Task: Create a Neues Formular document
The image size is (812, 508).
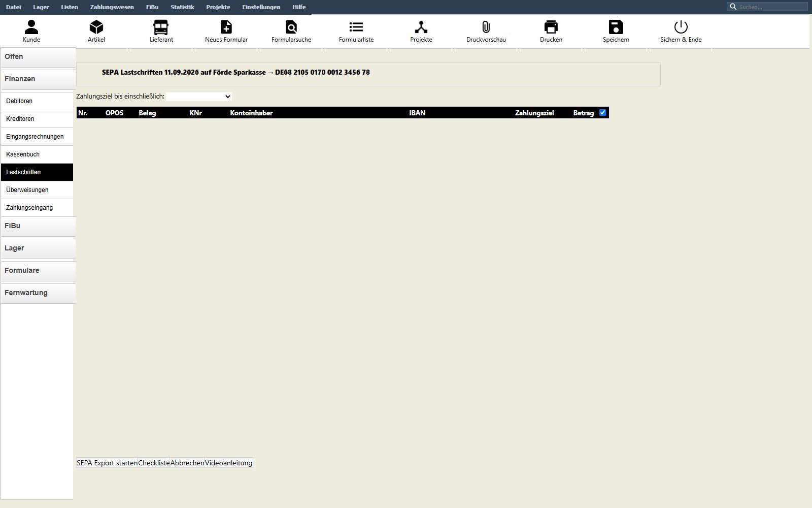Action: click(226, 27)
